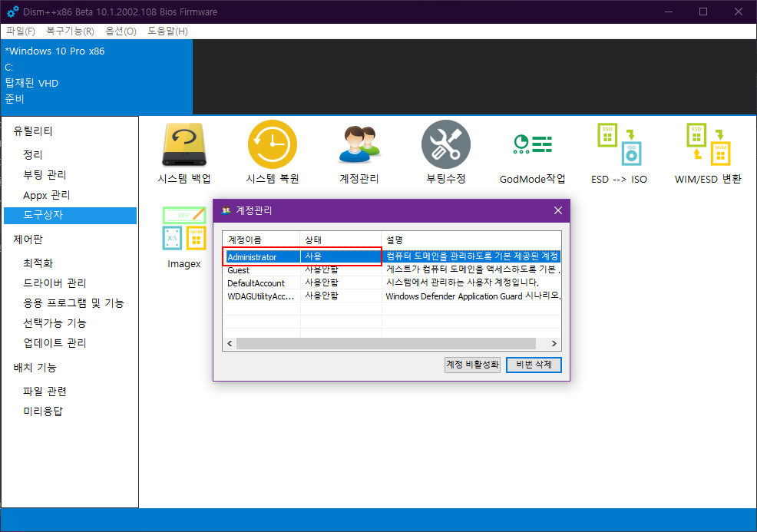Click the 사용안함 status of DefaultAccount
The height and width of the screenshot is (532, 757).
[322, 283]
